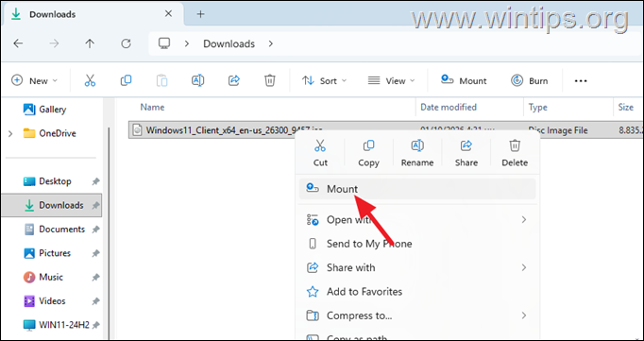Click Mount in the command toolbar

[x=464, y=81]
